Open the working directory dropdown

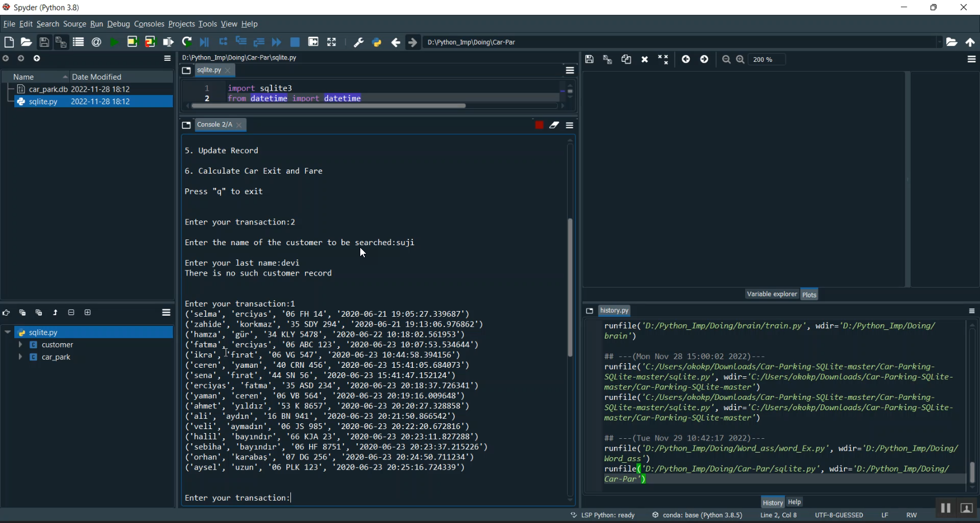[x=939, y=42]
